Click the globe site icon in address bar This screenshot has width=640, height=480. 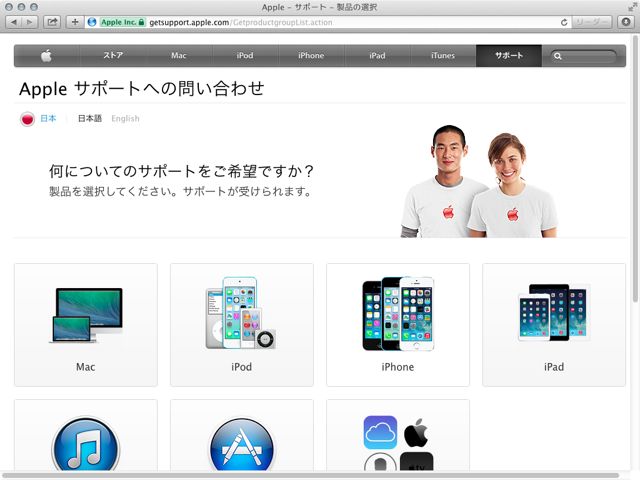[92, 22]
